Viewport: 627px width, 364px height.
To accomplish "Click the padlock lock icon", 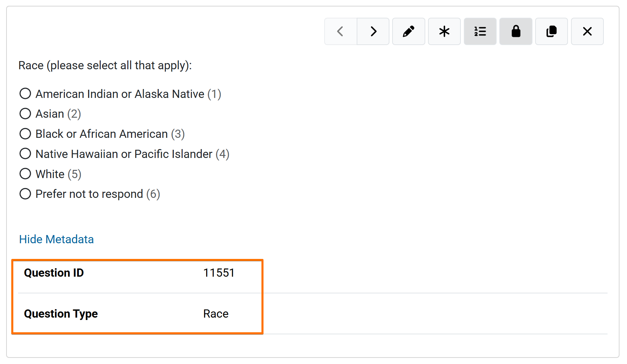I will 516,31.
